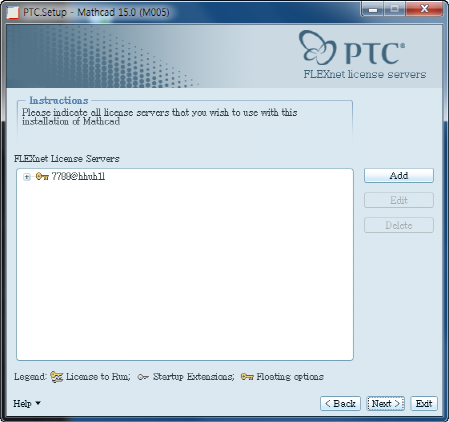Image resolution: width=449 pixels, height=422 pixels.
Task: Exit the setup with Exit button
Action: pos(424,404)
